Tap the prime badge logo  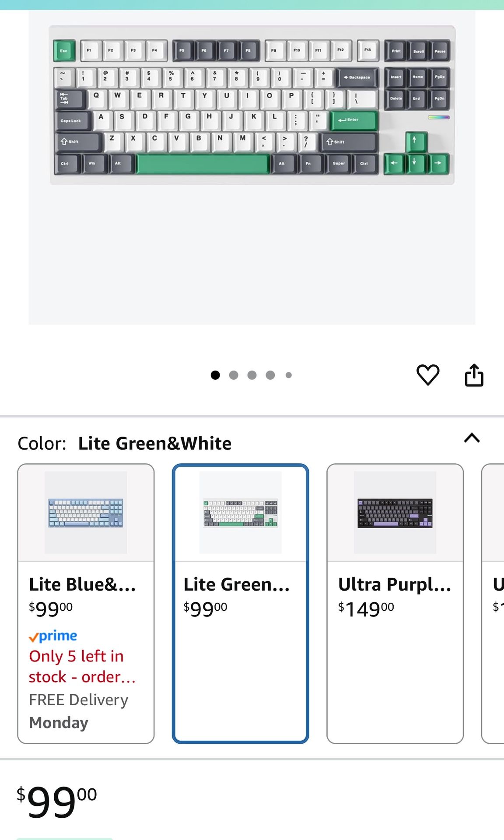[x=53, y=636]
